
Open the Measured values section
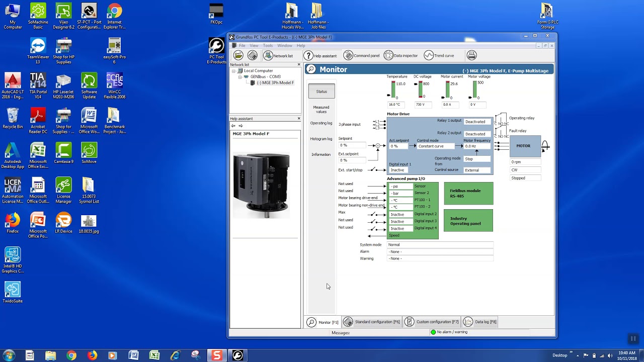pos(321,109)
